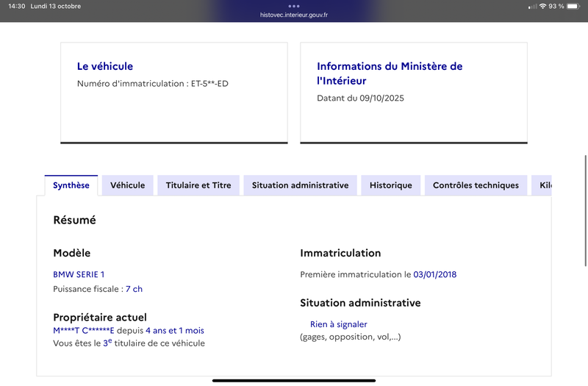The height and width of the screenshot is (386, 588).
Task: Tap the three-dot multitasking icon at top
Action: point(294,6)
